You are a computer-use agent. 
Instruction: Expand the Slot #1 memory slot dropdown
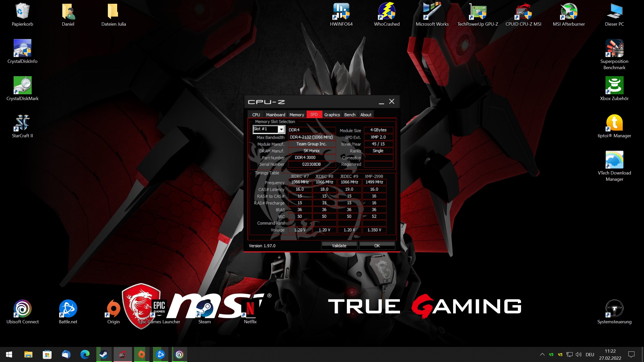pyautogui.click(x=281, y=129)
